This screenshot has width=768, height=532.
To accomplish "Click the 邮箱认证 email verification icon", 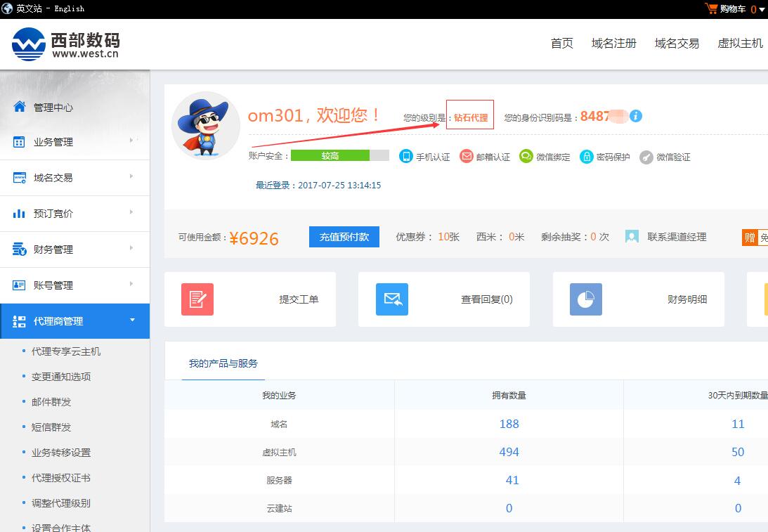I will [467, 156].
